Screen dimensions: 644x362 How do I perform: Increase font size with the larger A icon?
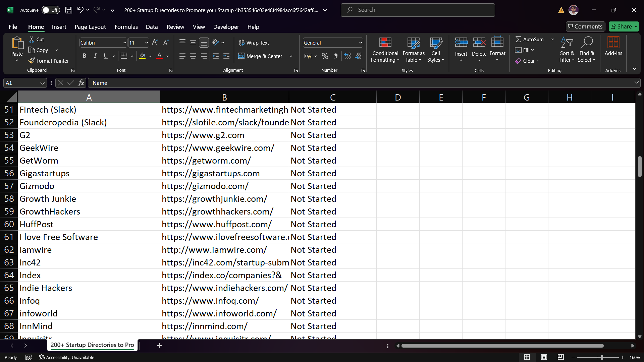[155, 43]
